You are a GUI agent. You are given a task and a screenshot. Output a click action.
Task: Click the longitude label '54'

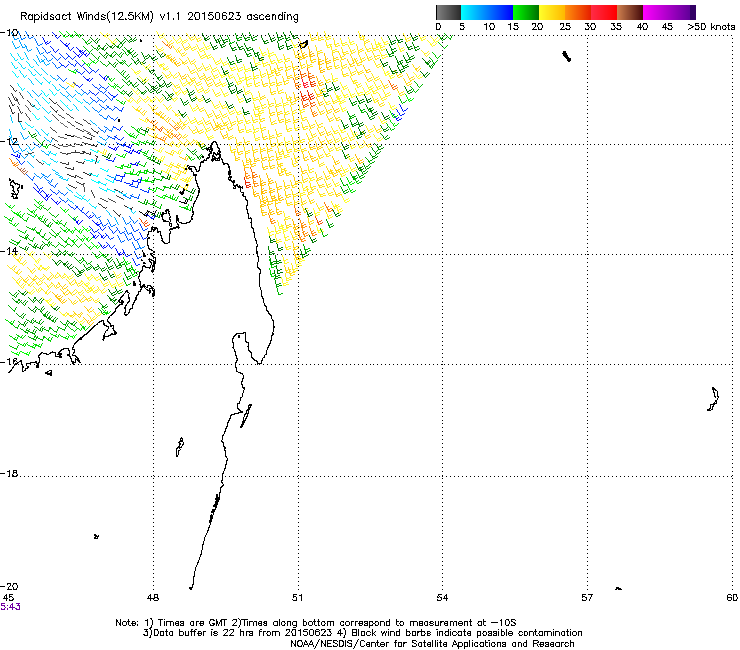click(442, 598)
